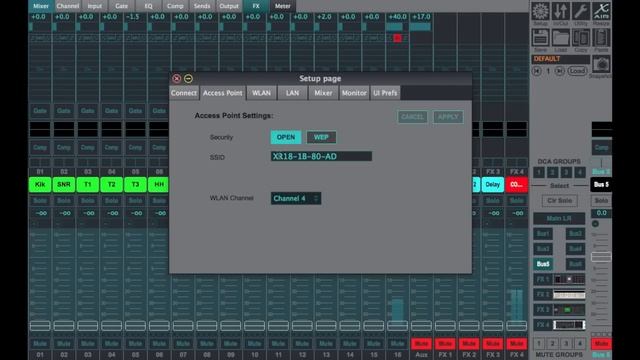Open the Meter tab in the top bar
Screen dimensions: 640x360
282,6
